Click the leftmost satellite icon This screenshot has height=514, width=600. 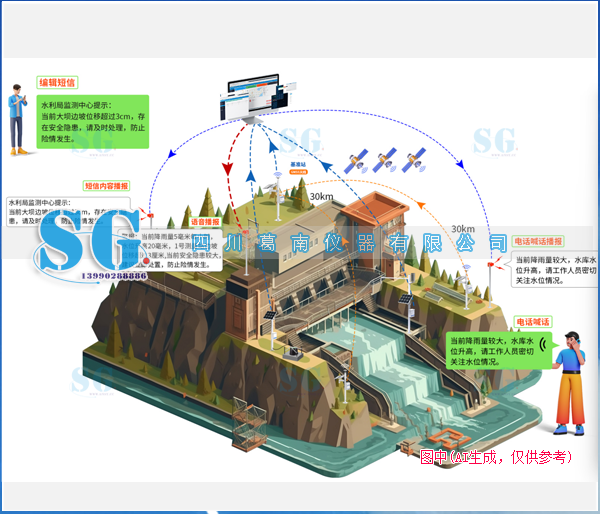(x=357, y=162)
